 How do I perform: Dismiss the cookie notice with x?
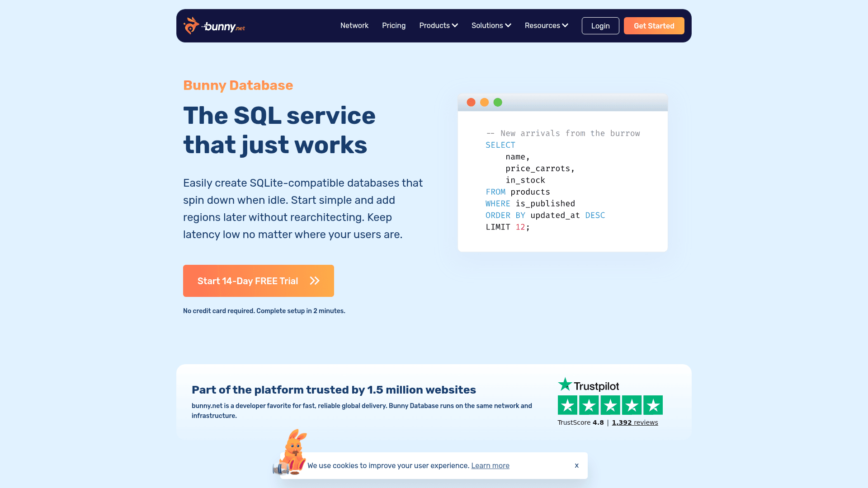click(576, 465)
